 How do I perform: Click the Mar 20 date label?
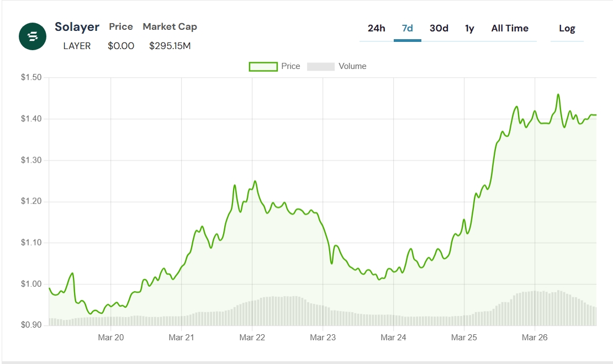(110, 338)
